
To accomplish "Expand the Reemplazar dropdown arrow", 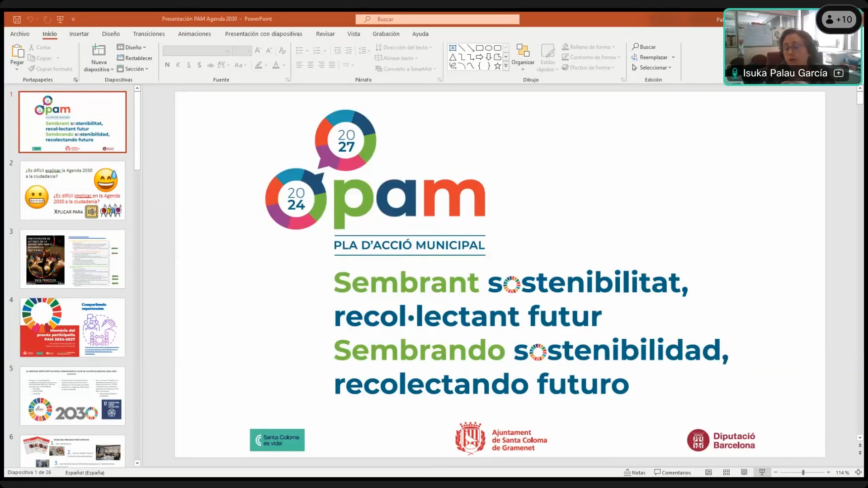I will click(x=673, y=57).
